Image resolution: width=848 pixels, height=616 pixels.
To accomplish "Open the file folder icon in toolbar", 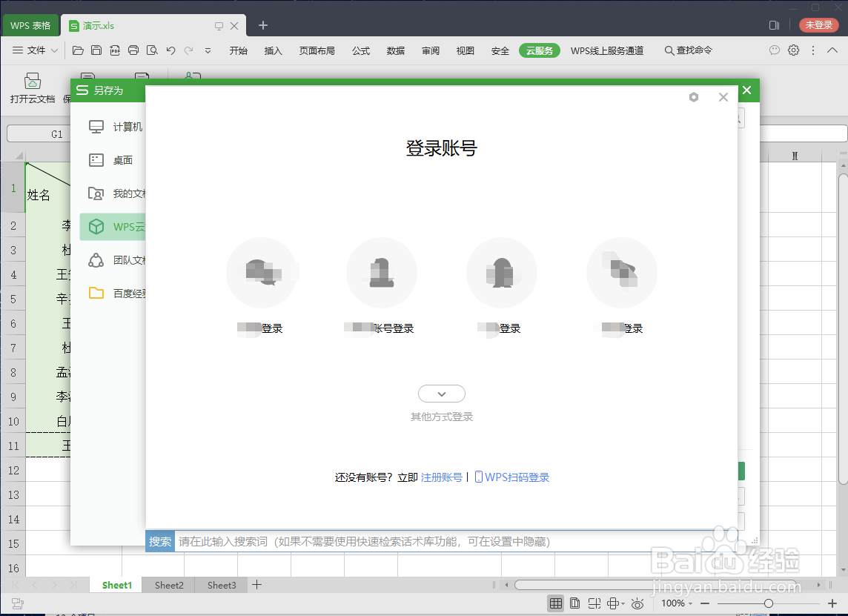I will tap(78, 50).
